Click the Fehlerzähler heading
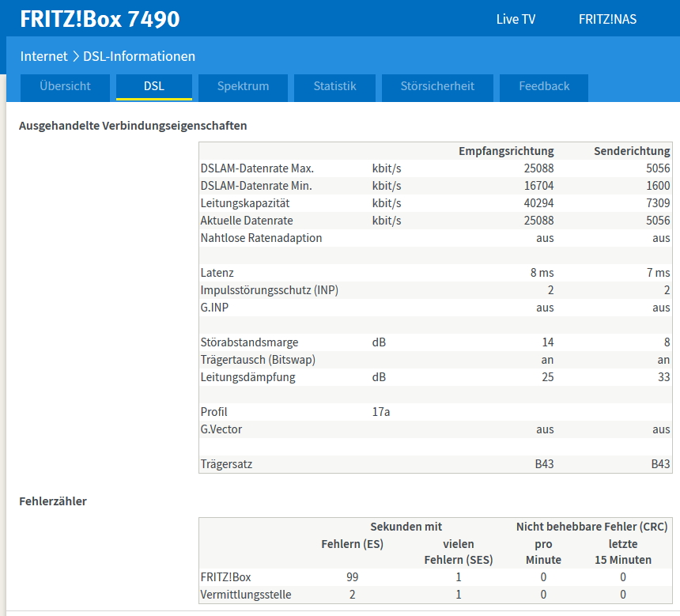This screenshot has height=616, width=680. coord(53,501)
